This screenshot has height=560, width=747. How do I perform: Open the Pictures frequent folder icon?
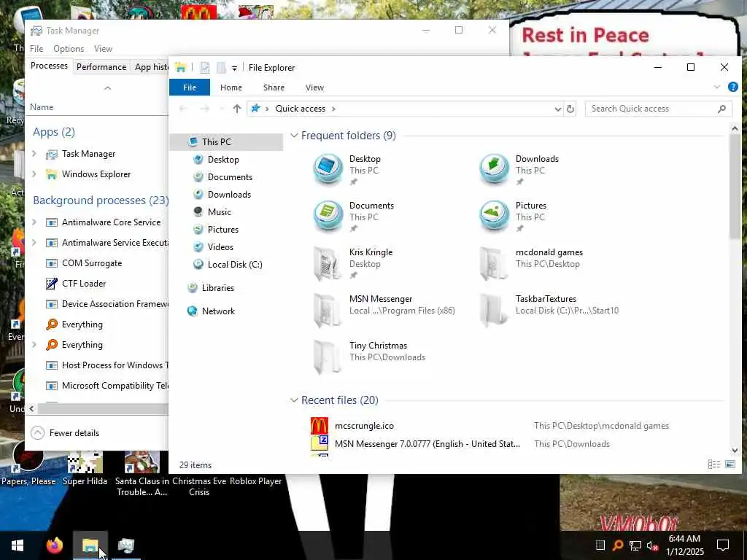click(x=494, y=216)
